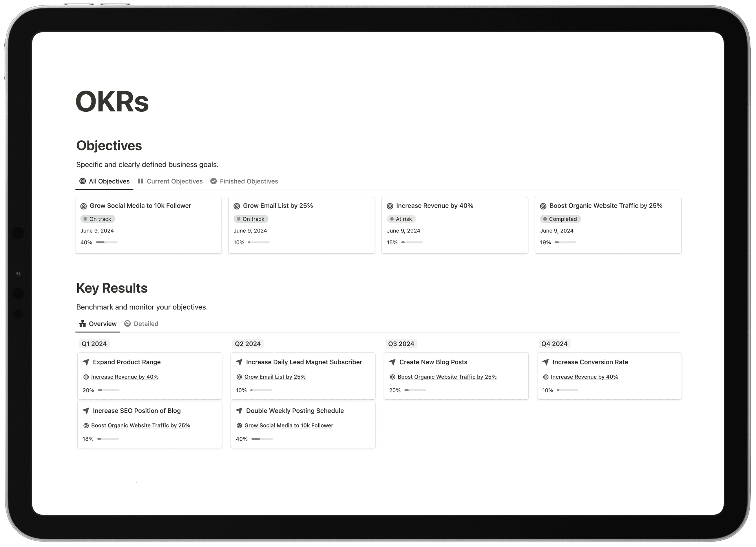
Task: Click arrow icon next to Expand Product Range
Action: 86,362
